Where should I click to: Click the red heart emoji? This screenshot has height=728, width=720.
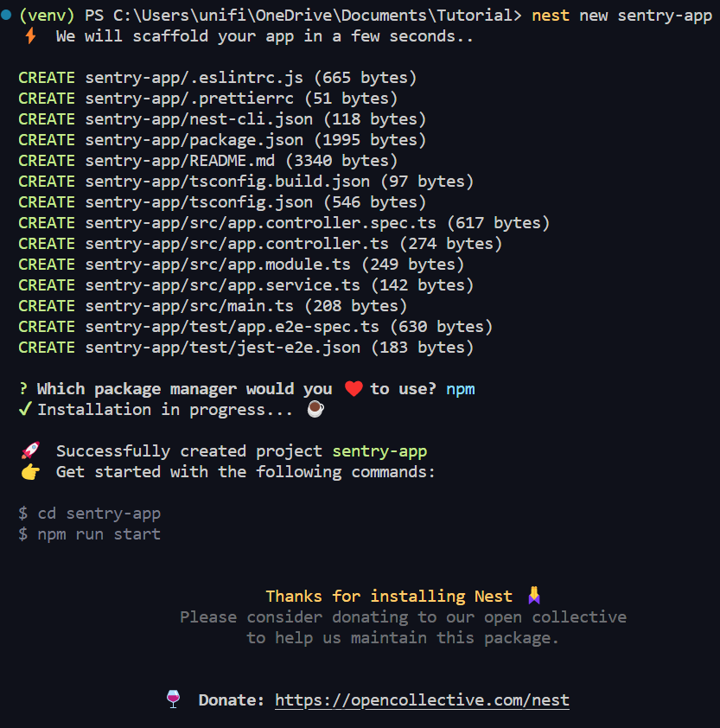[x=354, y=388]
